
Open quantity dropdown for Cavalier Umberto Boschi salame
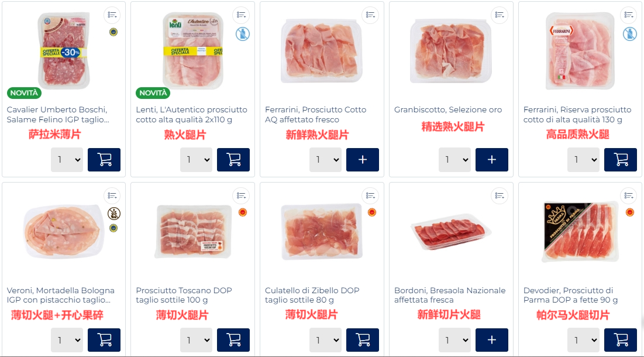[x=67, y=159]
